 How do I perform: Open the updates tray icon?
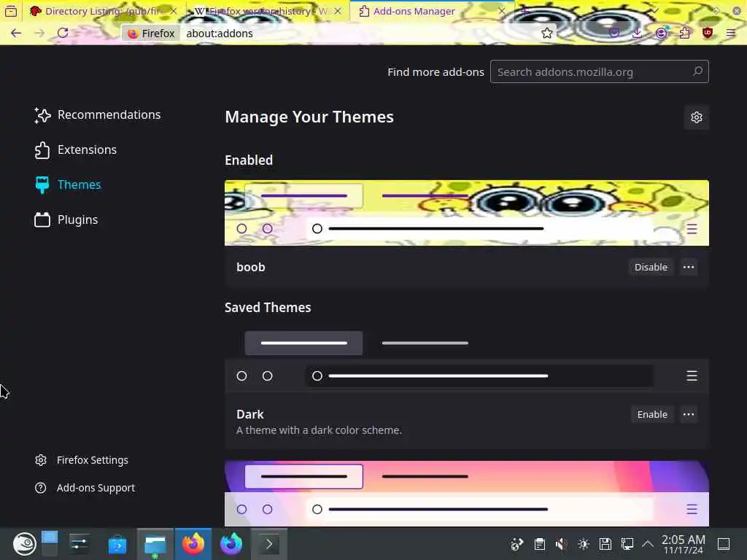pyautogui.click(x=517, y=544)
